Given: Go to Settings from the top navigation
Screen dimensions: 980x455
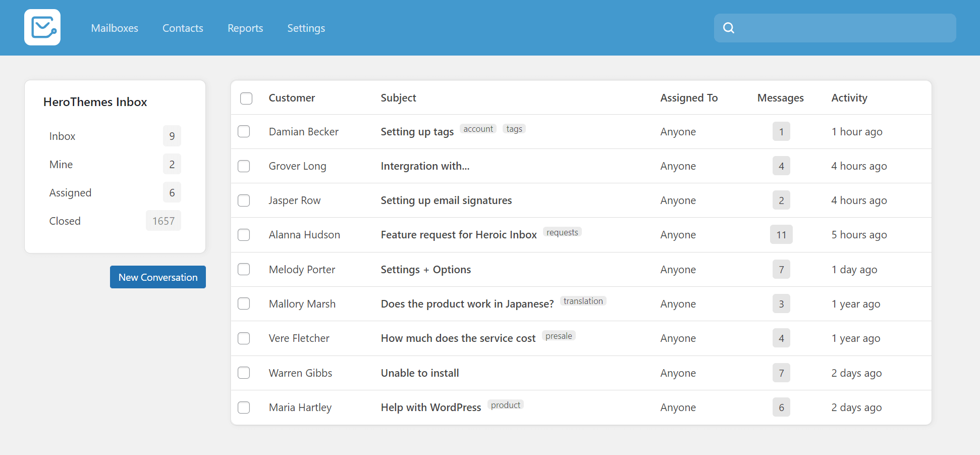Looking at the screenshot, I should [x=305, y=28].
